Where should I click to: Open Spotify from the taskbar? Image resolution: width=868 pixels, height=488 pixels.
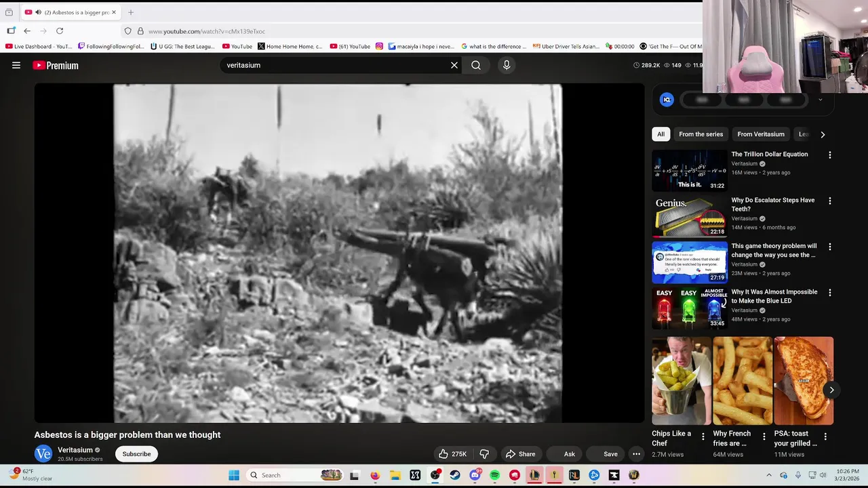point(494,475)
